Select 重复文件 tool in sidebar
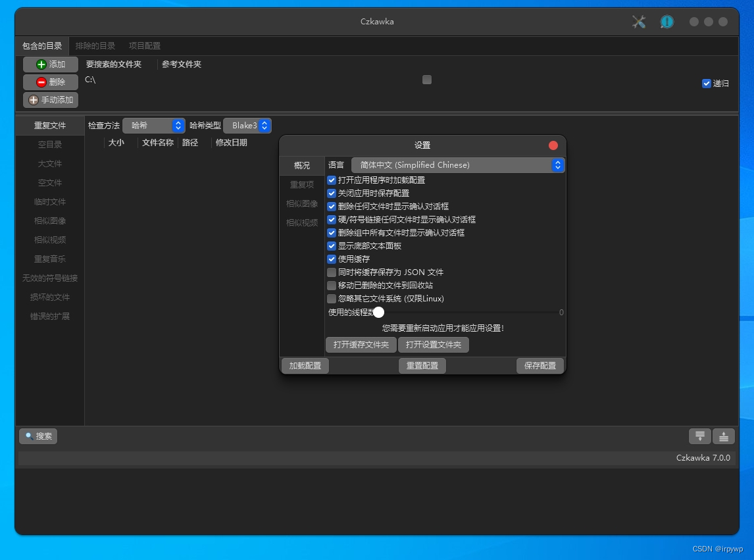Viewport: 754px width, 560px height. point(50,126)
